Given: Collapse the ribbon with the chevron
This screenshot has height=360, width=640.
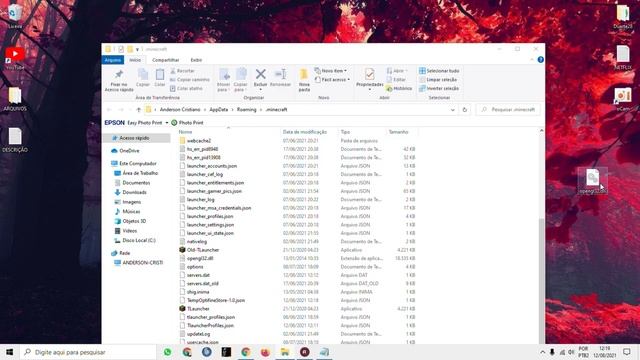Looking at the screenshot, I should 532,60.
